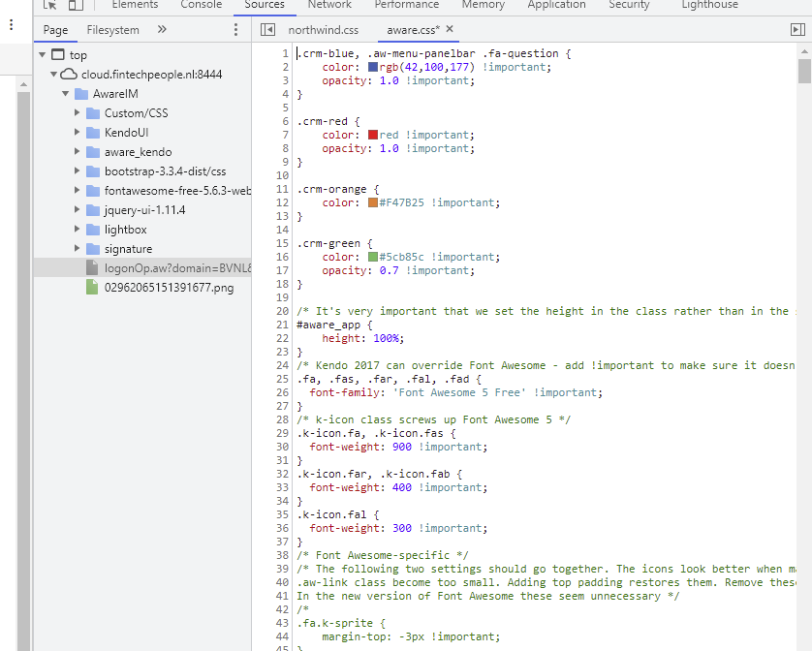812x651 pixels.
Task: Click the '/* Font Awesome-specific */' comment
Action: pyautogui.click(x=382, y=555)
